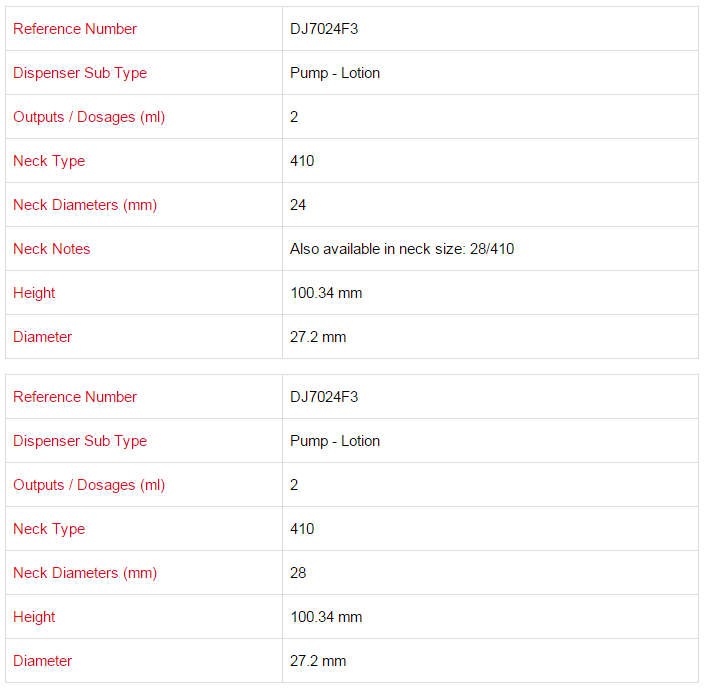Select neck diameter value 28
The width and height of the screenshot is (704, 689).
point(298,573)
